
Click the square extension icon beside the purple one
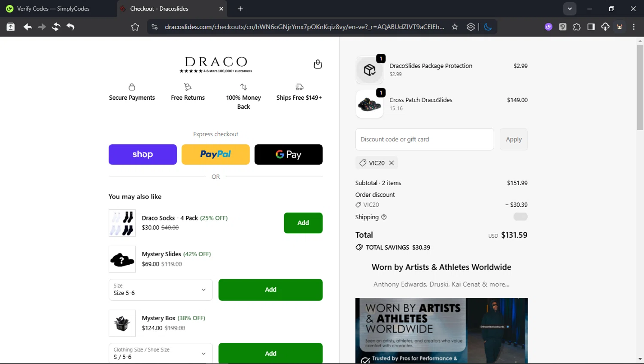(562, 27)
